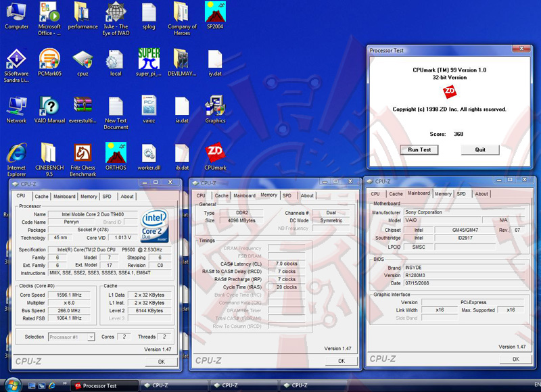This screenshot has height=392, width=541.
Task: Click Show Desktop quick launch icon
Action: coord(31,385)
